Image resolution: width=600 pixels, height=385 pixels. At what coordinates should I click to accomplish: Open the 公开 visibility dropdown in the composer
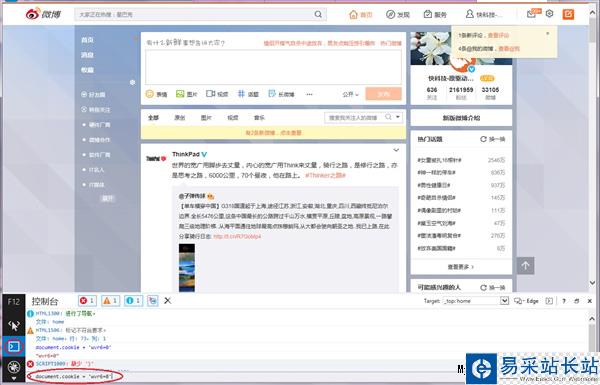tap(350, 94)
